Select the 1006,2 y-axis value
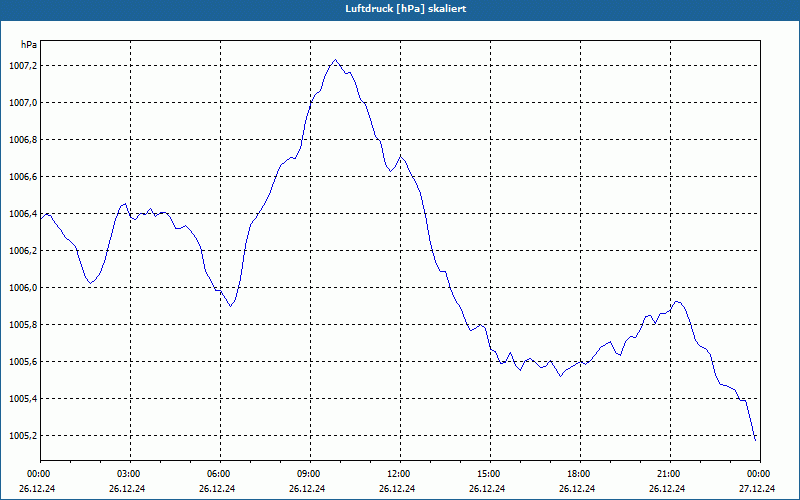 click(23, 251)
